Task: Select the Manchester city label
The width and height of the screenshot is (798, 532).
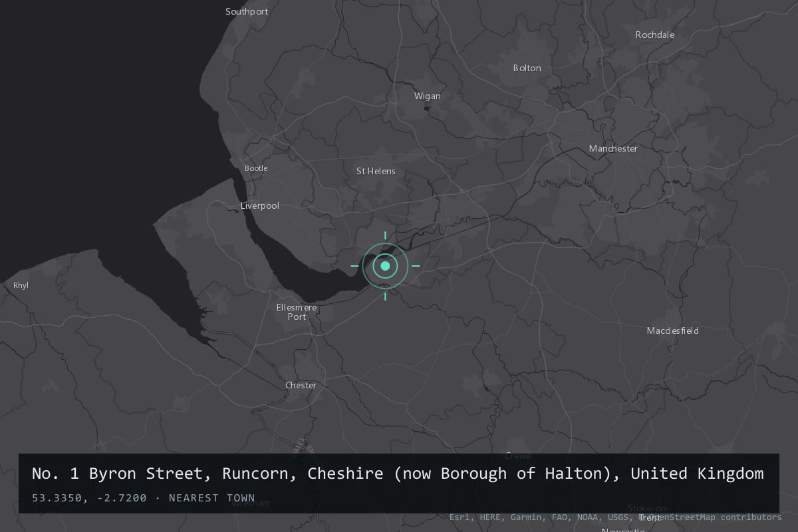Action: 613,148
